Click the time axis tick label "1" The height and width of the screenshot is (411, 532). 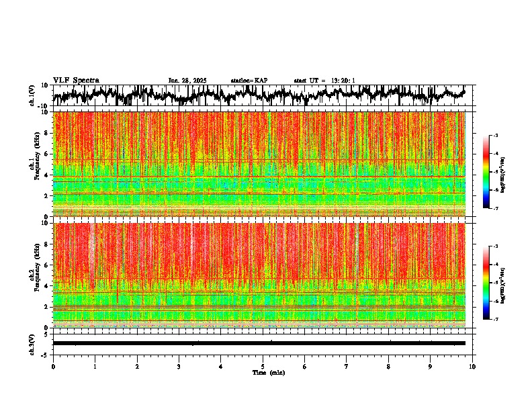(95, 367)
